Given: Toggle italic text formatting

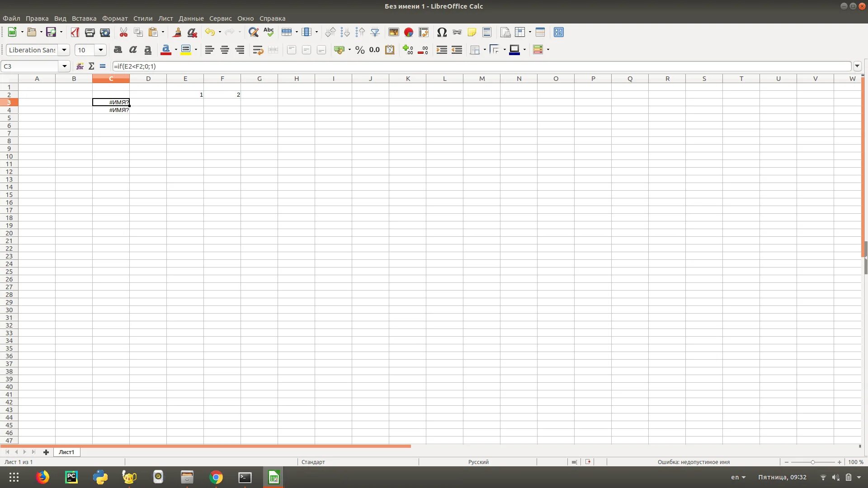Looking at the screenshot, I should pyautogui.click(x=133, y=50).
